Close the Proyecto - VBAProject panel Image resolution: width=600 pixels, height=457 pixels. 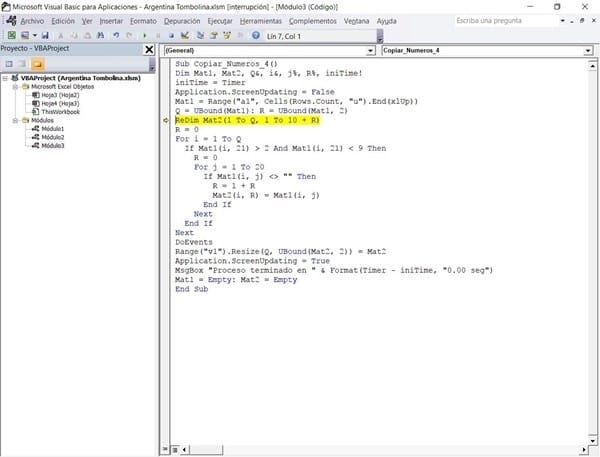coord(149,48)
